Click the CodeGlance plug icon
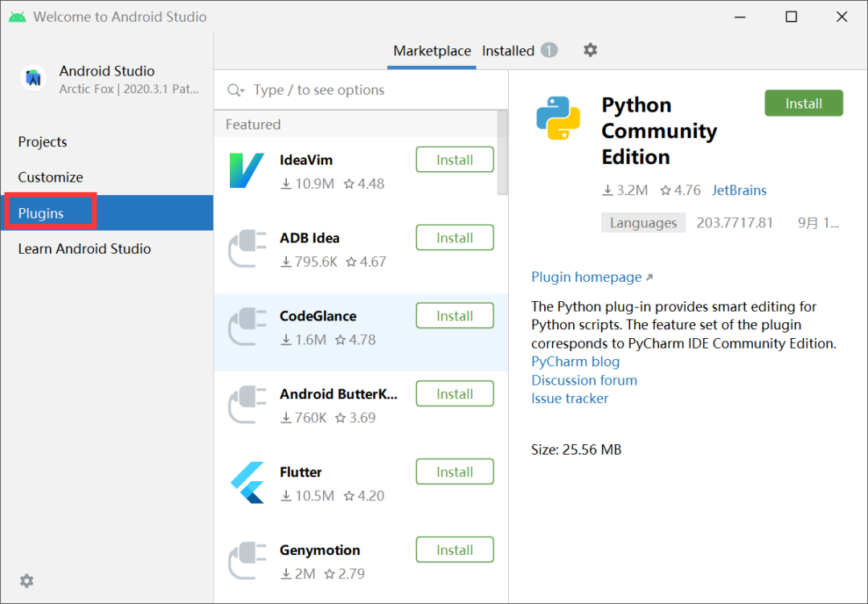Screen dimensions: 868x604 click(247, 327)
